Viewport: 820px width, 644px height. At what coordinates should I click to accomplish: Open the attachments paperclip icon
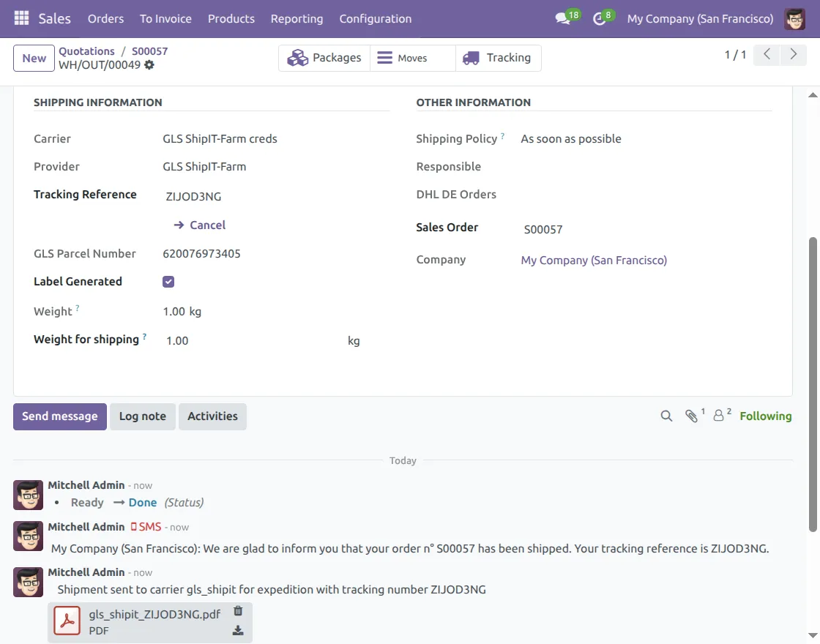(692, 416)
